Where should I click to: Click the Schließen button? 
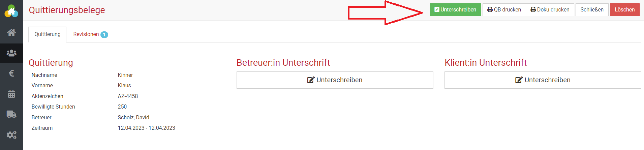592,10
